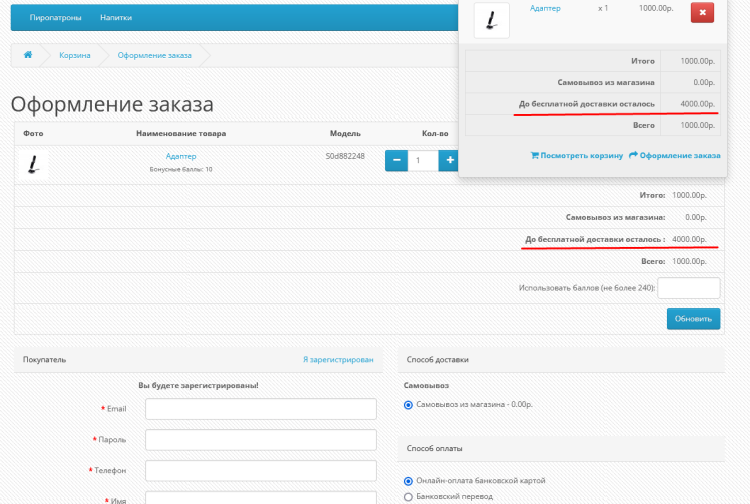Open the Напитки menu

point(116,18)
